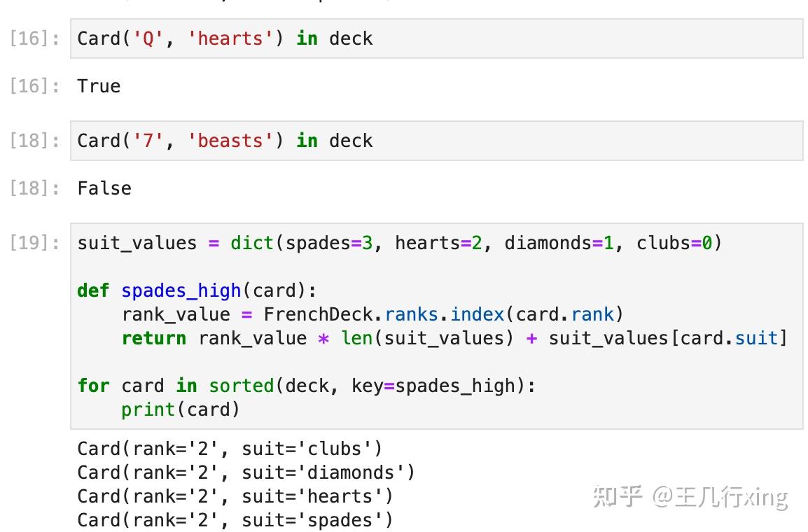Focus the suit_values code cell
Viewport: 808px width, 532px height.
[x=436, y=325]
